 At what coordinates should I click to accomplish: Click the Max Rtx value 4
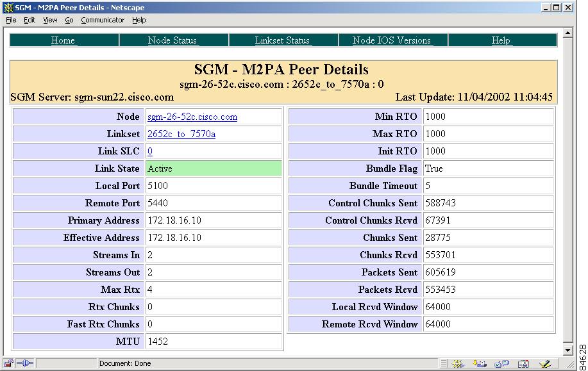tap(150, 290)
